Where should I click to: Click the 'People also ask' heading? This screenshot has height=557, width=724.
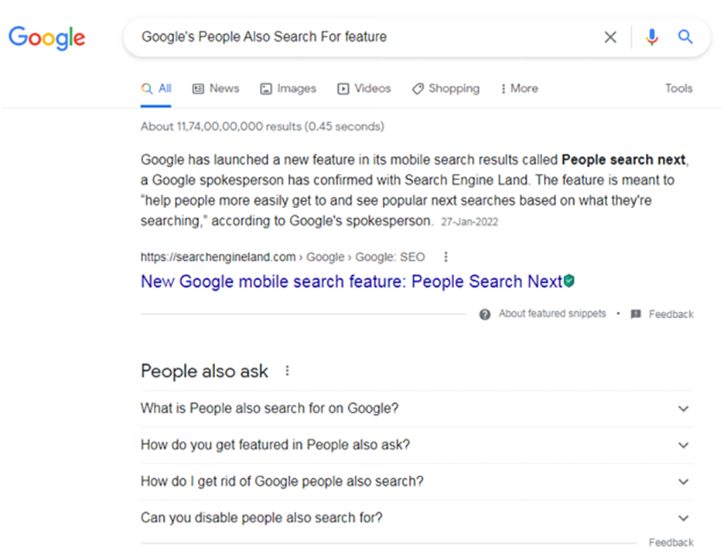click(204, 371)
